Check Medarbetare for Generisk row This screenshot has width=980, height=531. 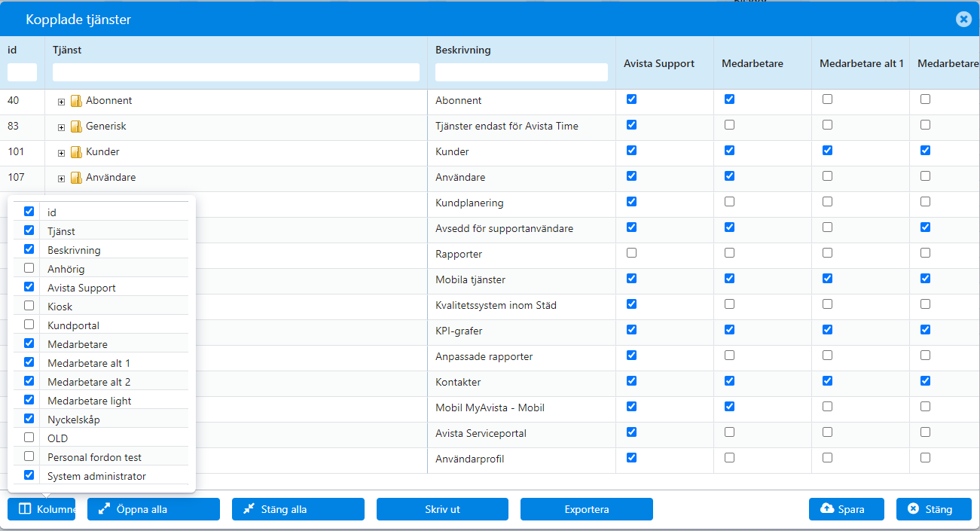point(729,125)
